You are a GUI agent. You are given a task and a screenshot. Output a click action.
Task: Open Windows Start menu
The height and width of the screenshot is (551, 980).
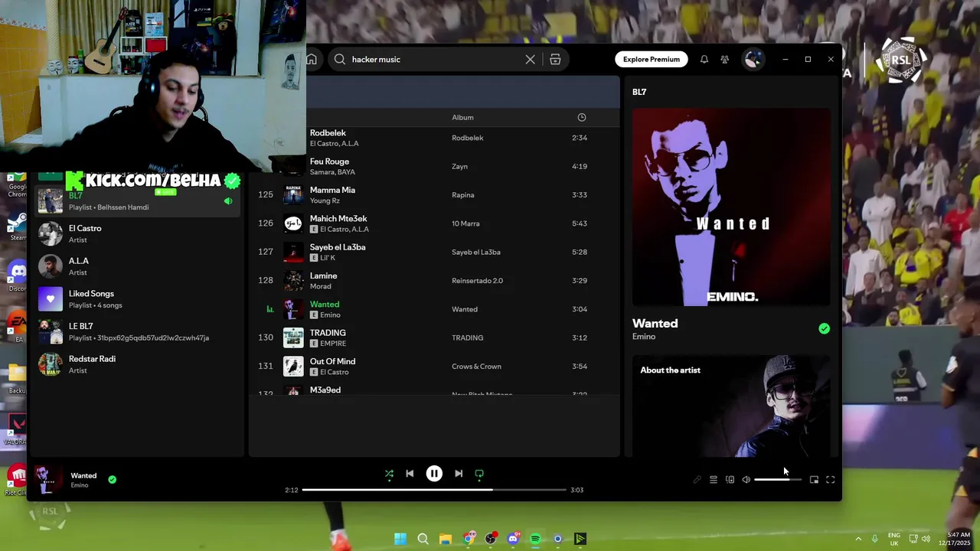click(400, 539)
